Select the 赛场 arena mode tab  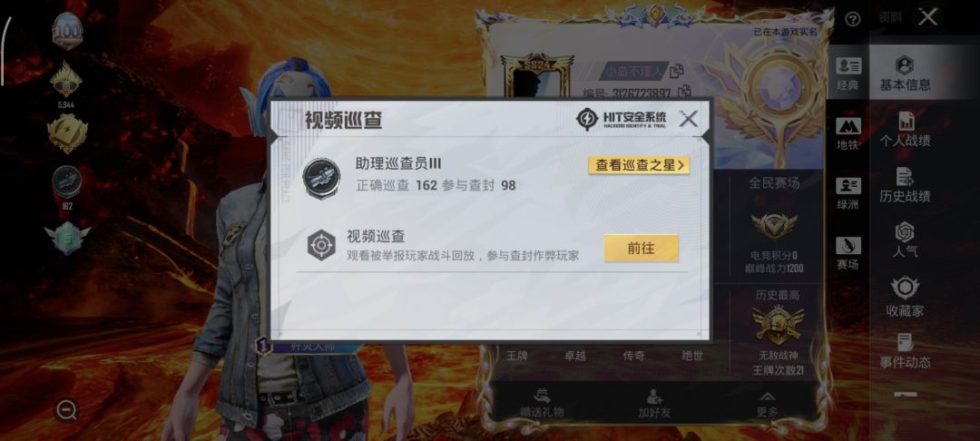pos(848,253)
